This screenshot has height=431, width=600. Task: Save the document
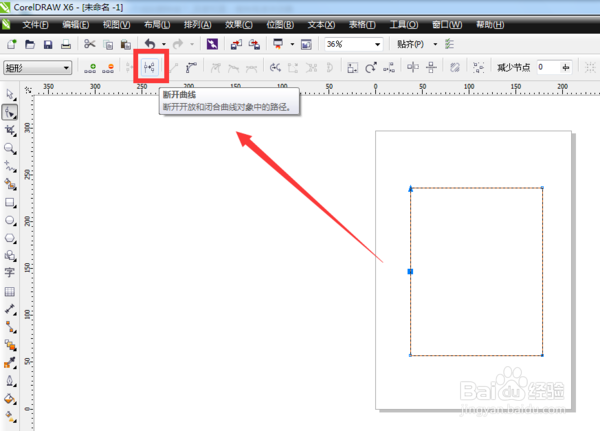coord(48,44)
